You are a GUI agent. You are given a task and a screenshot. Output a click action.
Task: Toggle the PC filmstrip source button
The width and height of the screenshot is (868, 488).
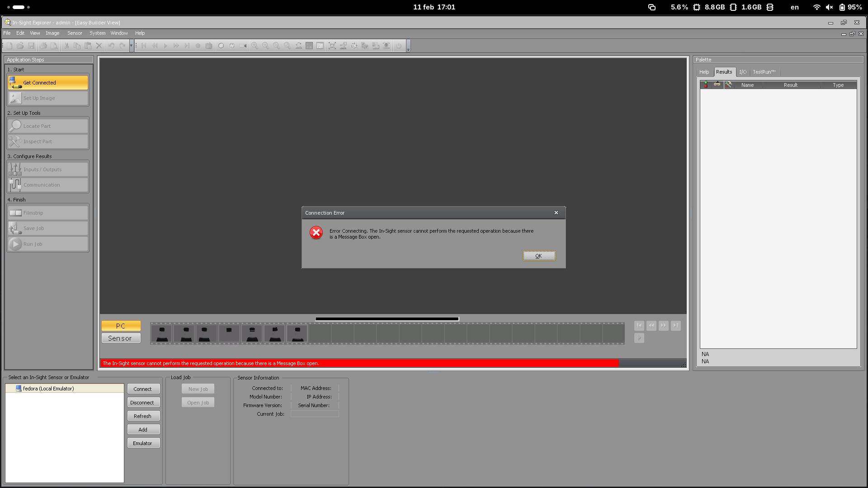tap(121, 326)
